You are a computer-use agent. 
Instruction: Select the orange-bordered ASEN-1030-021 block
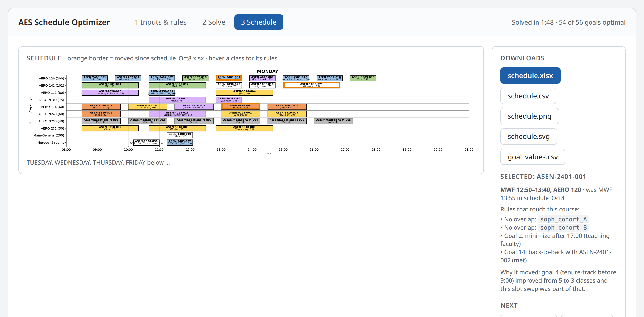click(x=311, y=85)
